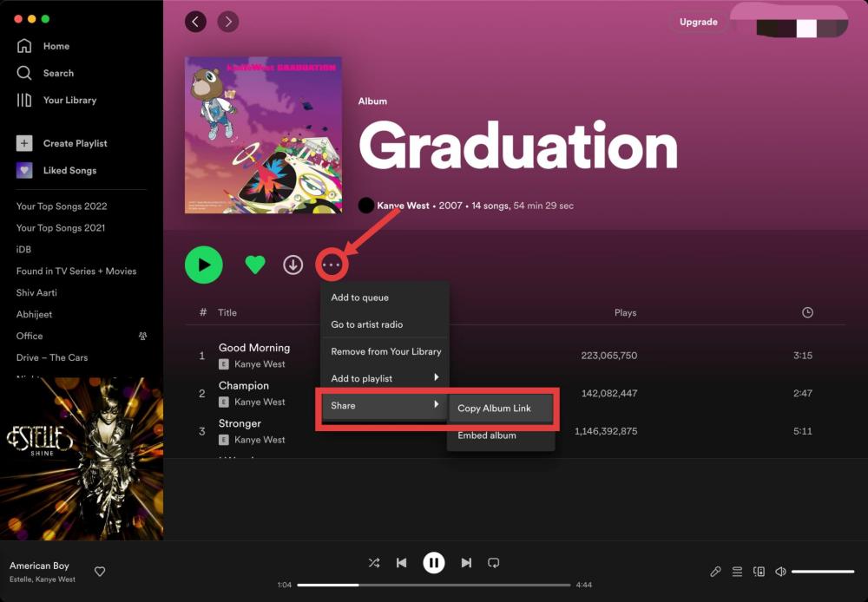Image resolution: width=868 pixels, height=602 pixels.
Task: Open Drive – The Cars playlist
Action: tap(52, 357)
